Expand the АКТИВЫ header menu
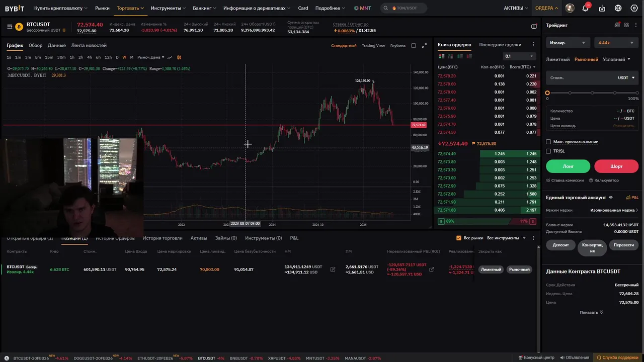 point(516,8)
